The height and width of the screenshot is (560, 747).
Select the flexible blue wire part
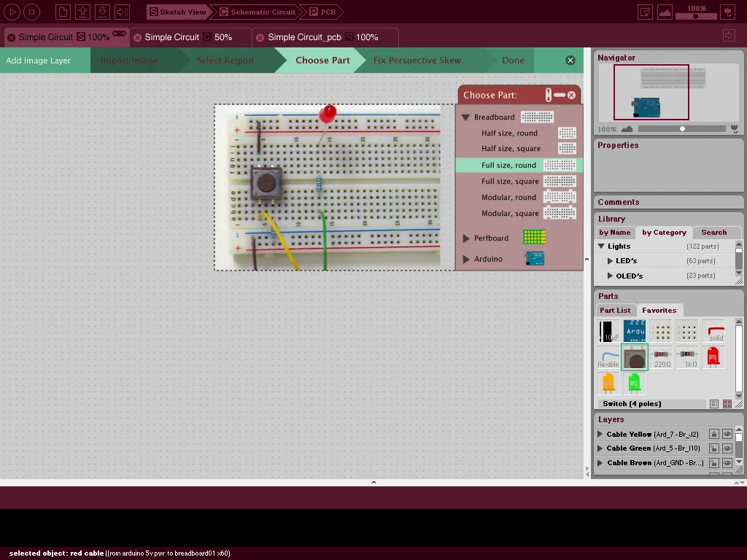[608, 357]
